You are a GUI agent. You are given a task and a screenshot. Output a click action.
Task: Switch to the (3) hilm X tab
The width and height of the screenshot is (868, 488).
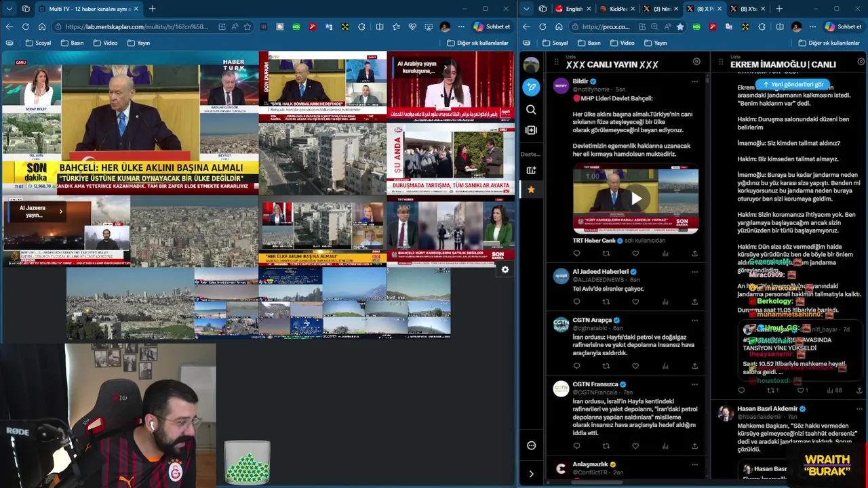tap(660, 9)
